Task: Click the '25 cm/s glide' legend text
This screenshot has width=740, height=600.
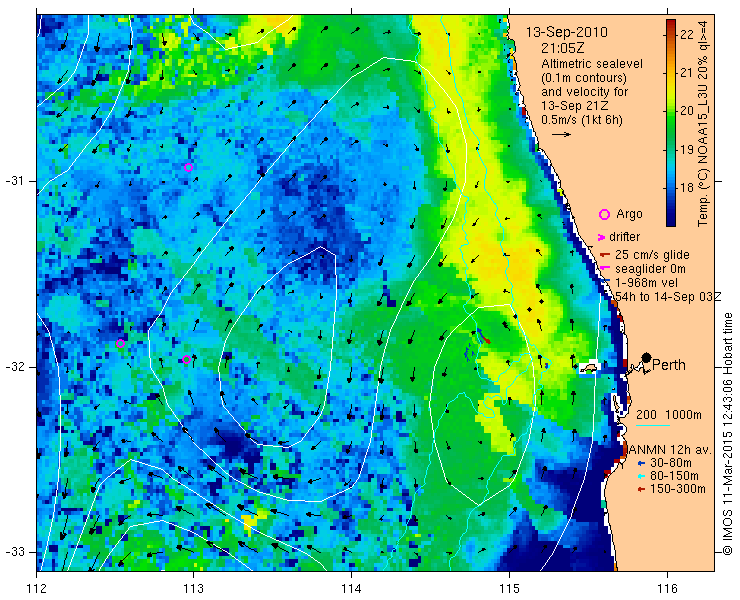Action: [652, 255]
